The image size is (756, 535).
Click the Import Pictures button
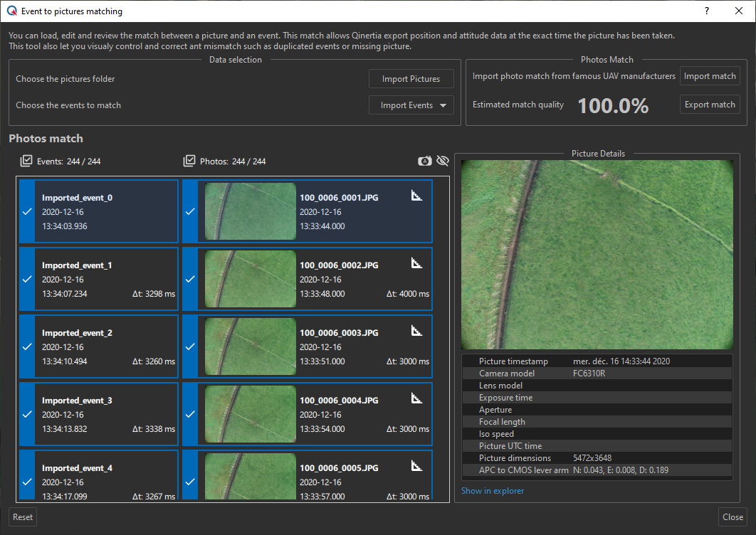(411, 79)
